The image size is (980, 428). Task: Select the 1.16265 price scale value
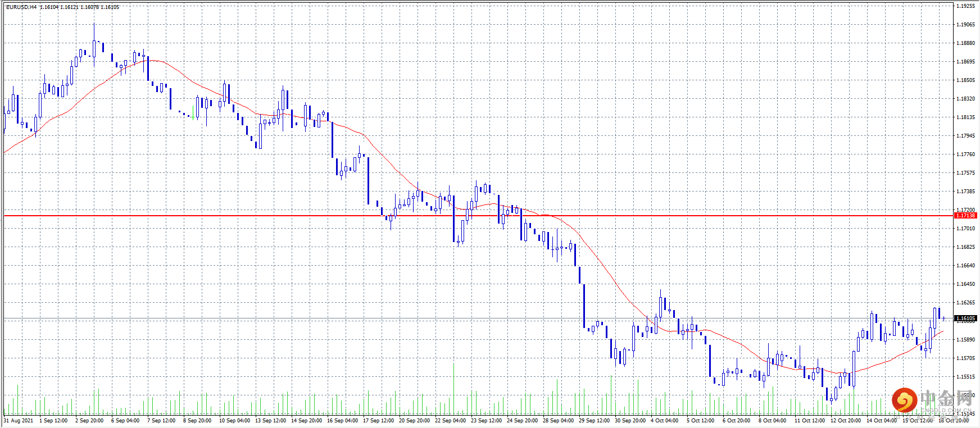point(966,303)
